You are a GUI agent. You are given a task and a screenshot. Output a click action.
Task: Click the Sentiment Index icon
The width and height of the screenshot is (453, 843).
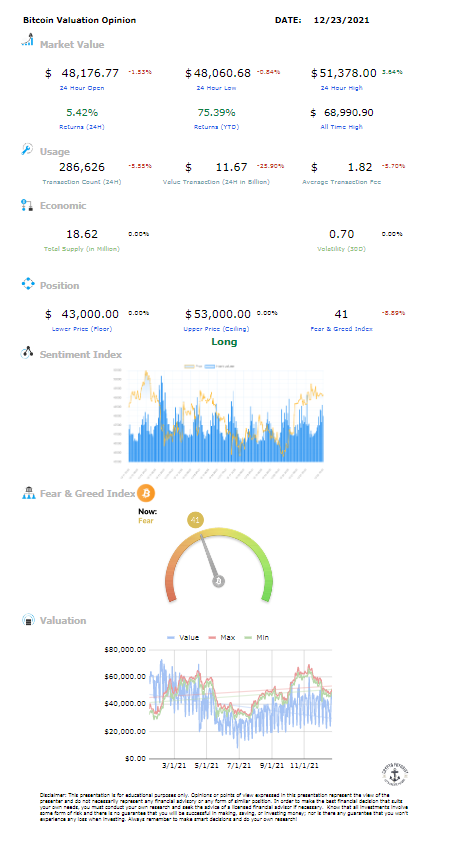tap(27, 353)
